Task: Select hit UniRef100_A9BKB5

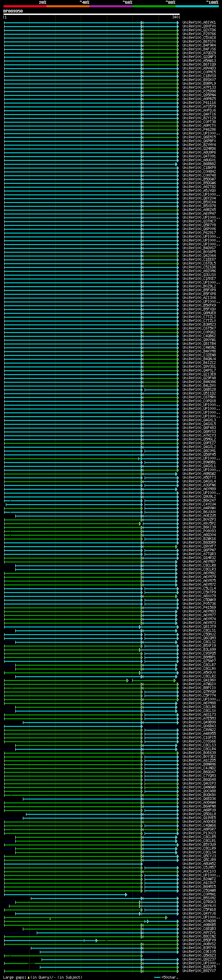Action: tap(199, 925)
